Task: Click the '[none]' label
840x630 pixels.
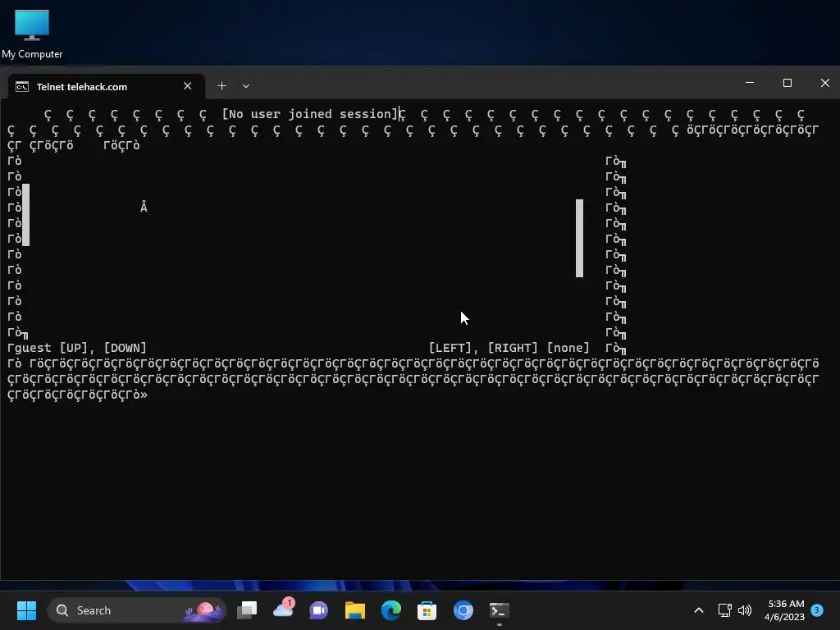Action: [x=568, y=348]
